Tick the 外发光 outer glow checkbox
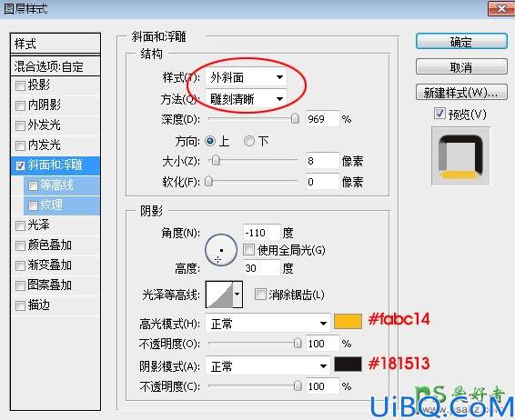This screenshot has width=515, height=420. tap(20, 125)
